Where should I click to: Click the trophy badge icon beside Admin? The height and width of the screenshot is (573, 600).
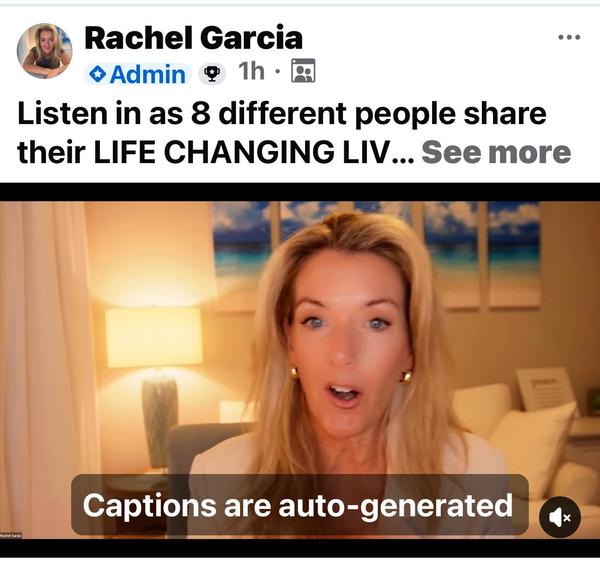[212, 73]
